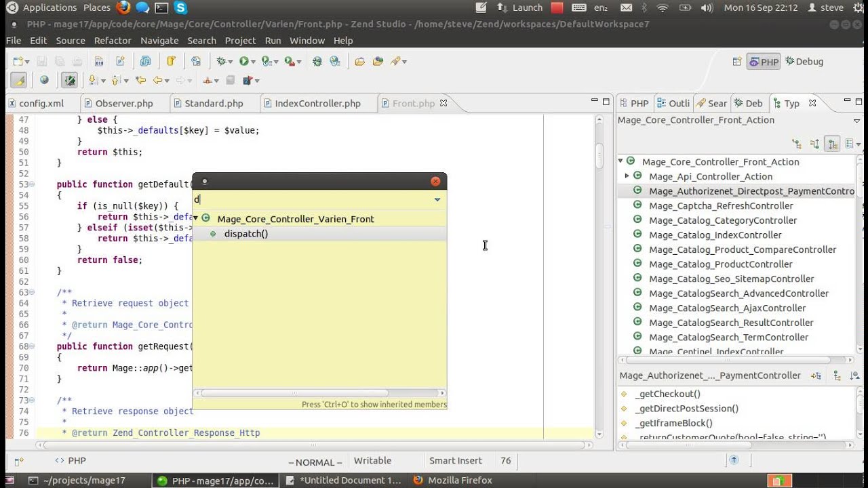
Task: Open the Places menu in top panel
Action: point(97,7)
